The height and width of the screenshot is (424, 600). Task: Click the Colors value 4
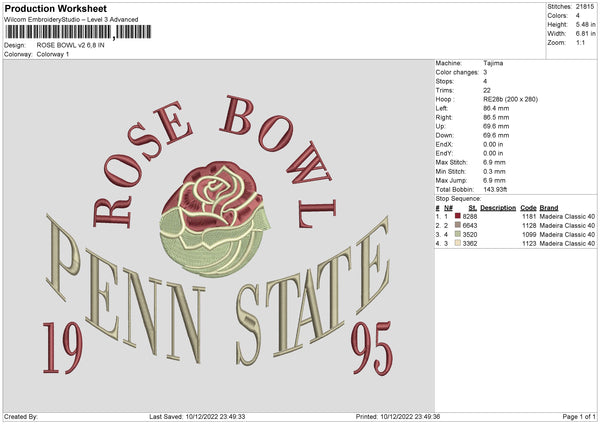pyautogui.click(x=577, y=16)
